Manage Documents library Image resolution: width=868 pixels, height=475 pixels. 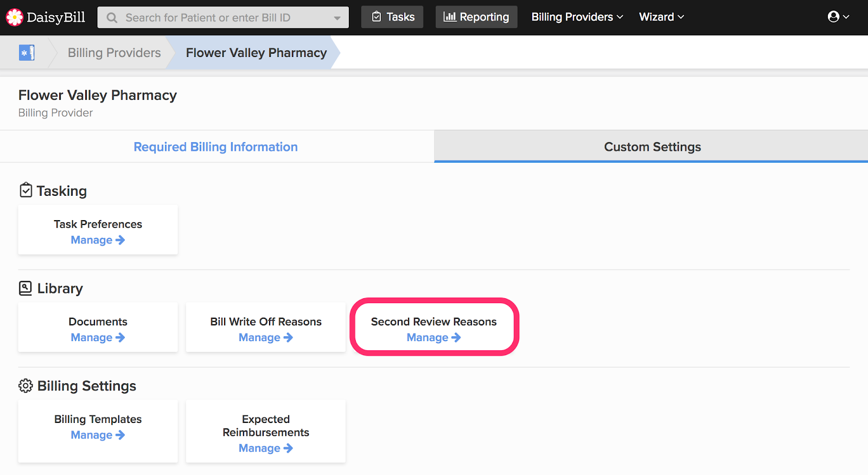(x=98, y=338)
